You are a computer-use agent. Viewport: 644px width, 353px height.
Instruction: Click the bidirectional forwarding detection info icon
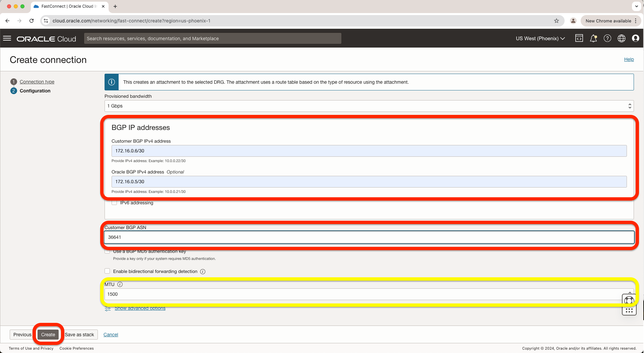point(203,272)
